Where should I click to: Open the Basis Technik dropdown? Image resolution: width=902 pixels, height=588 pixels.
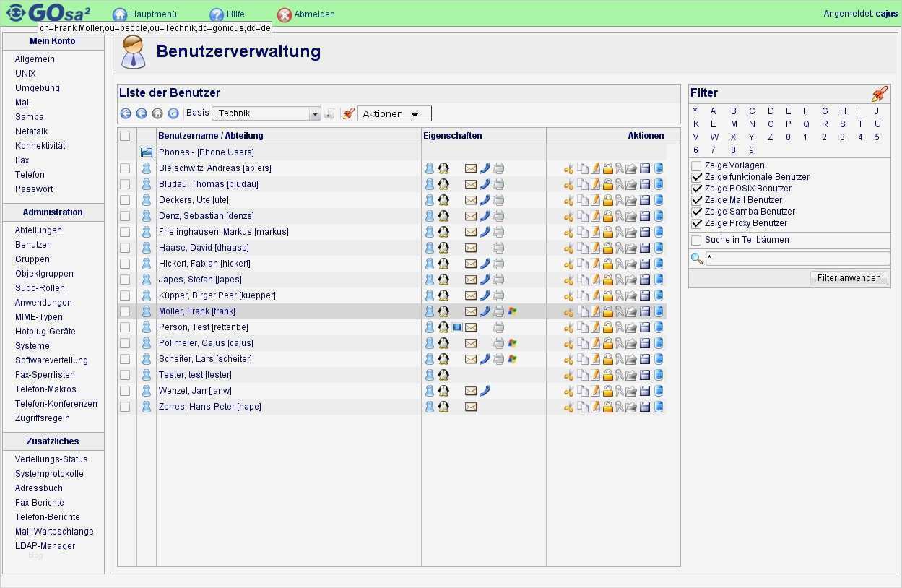[266, 113]
